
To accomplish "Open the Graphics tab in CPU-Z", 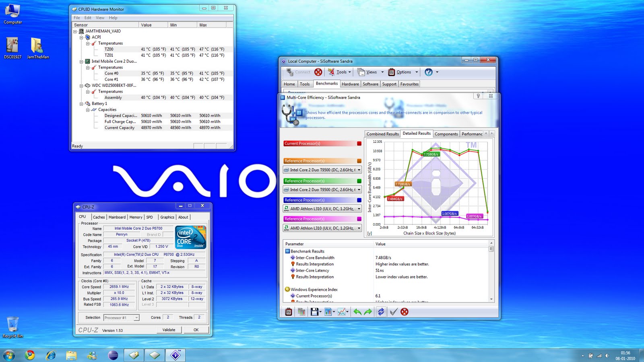I will tap(167, 217).
